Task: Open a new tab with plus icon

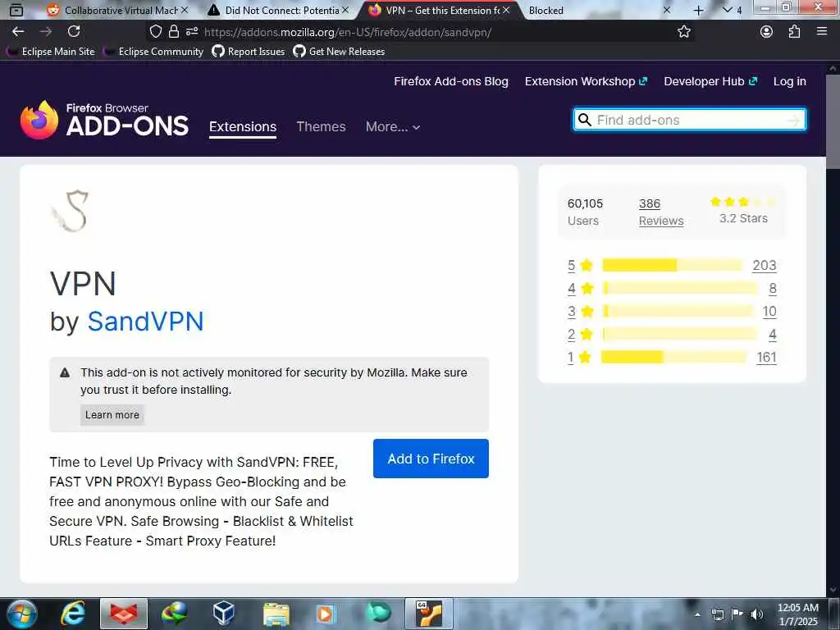Action: click(698, 10)
